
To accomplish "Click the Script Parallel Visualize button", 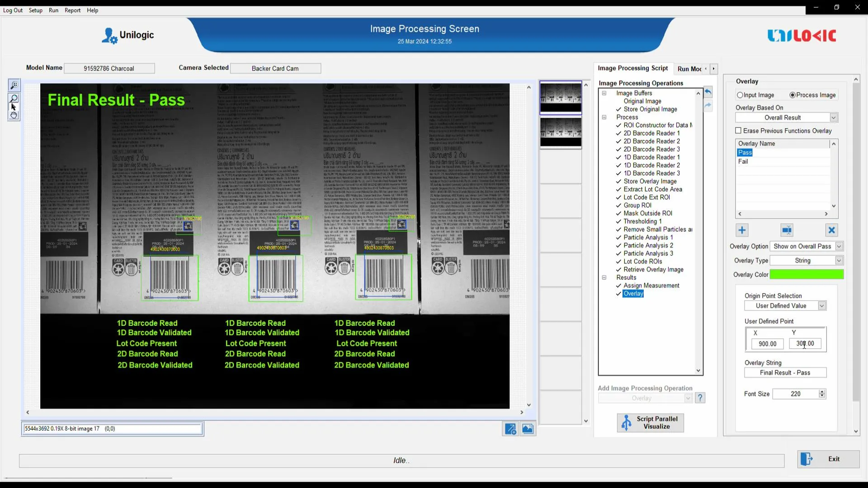I will 650,422.
